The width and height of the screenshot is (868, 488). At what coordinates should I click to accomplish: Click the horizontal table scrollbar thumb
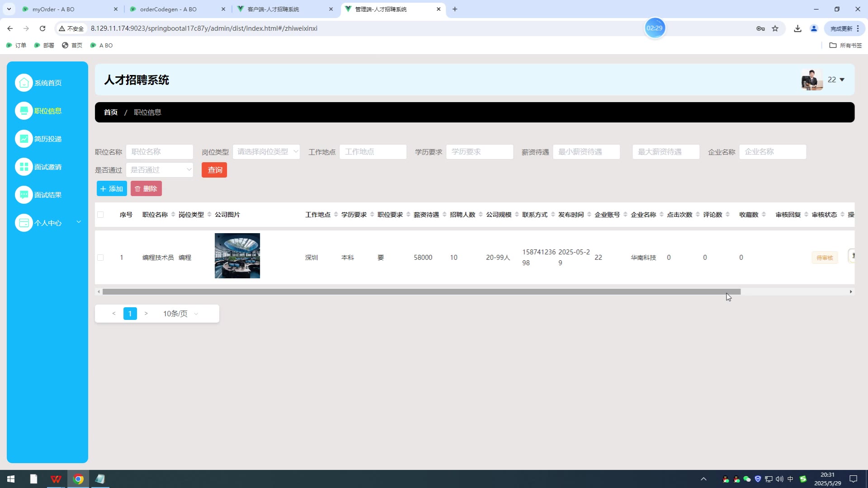tap(421, 292)
